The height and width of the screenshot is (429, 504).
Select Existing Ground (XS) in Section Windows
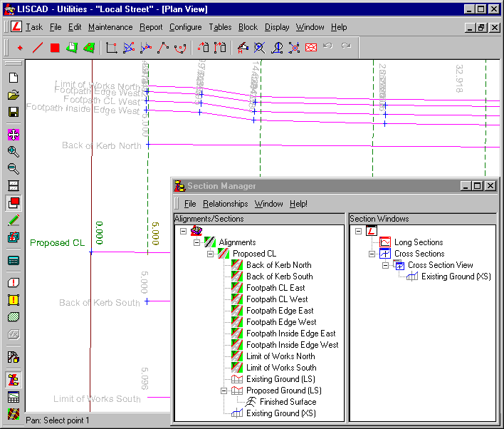click(x=456, y=276)
